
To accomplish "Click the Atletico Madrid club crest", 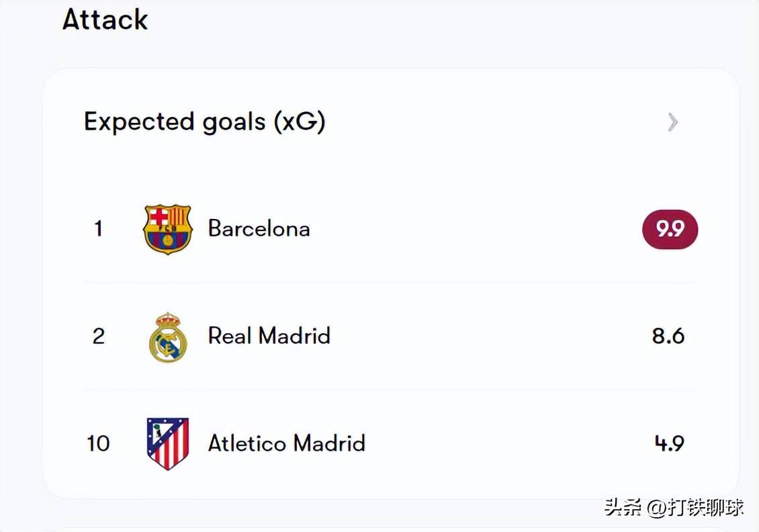I will click(x=167, y=443).
